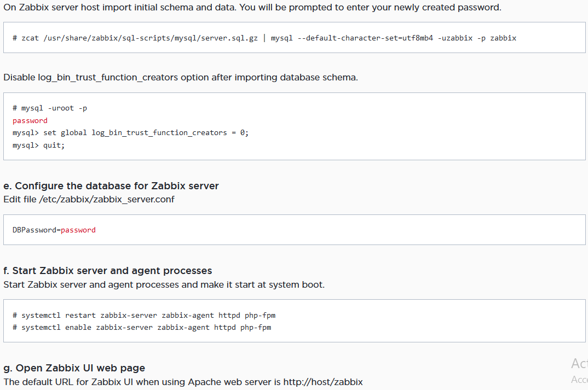Click the red password text below mysql -uroot

30,120
